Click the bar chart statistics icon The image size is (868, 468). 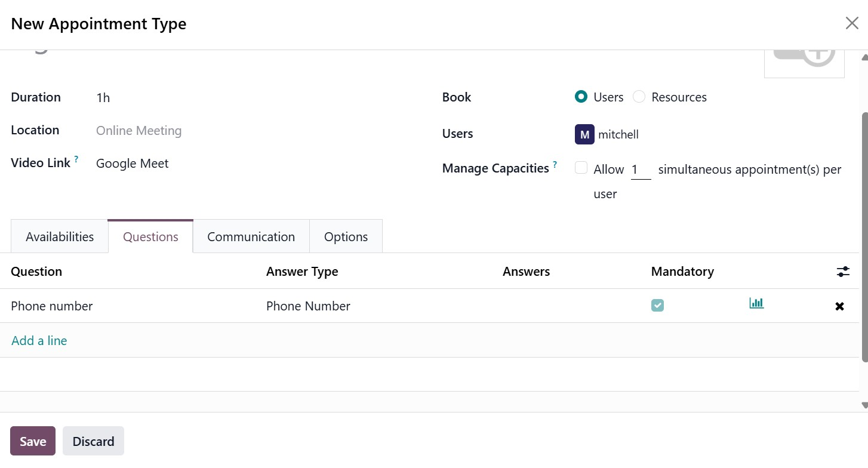(x=756, y=303)
